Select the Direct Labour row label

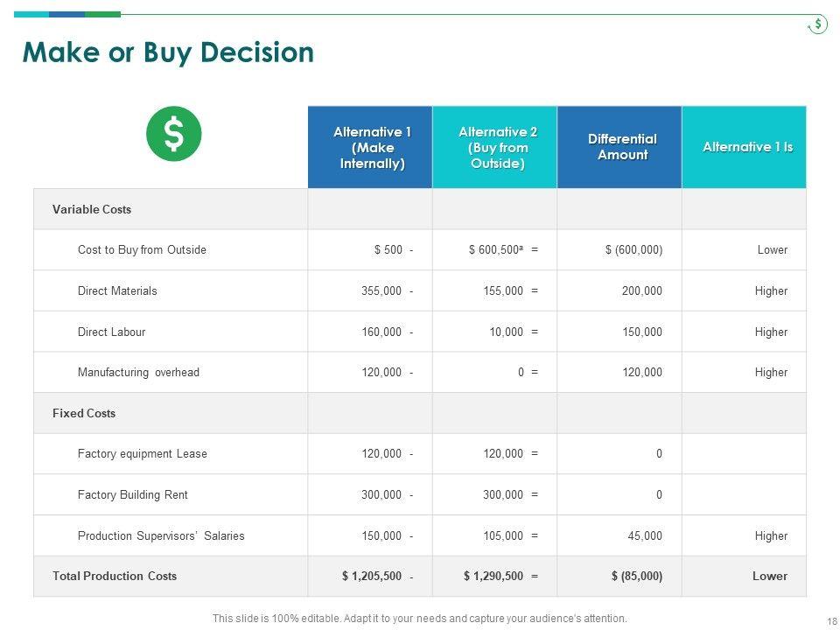pos(111,332)
